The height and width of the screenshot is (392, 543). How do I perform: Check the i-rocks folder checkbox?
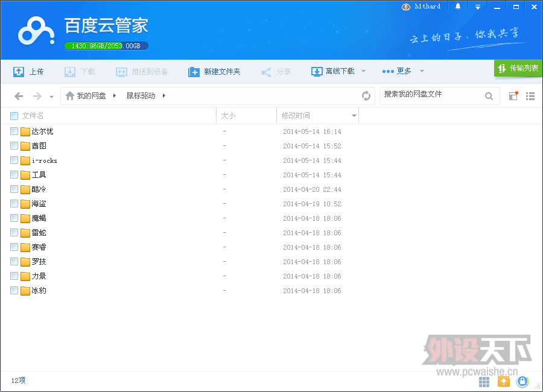pyautogui.click(x=14, y=160)
